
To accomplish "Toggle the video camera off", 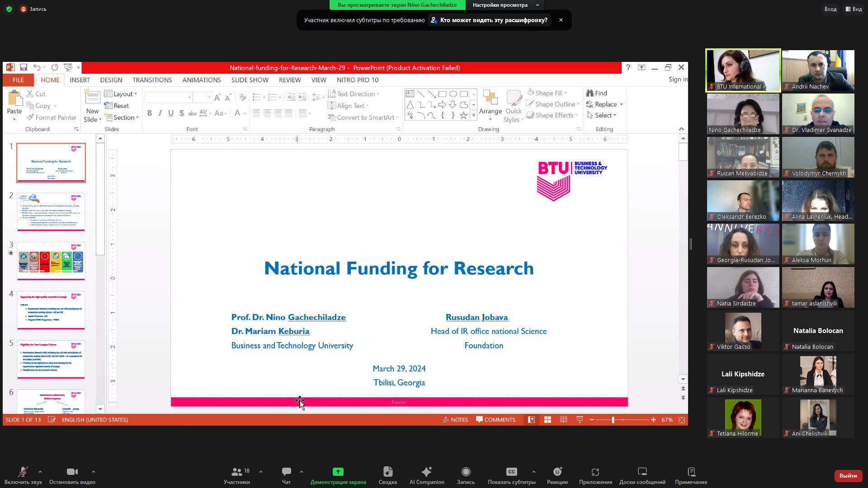I will [x=72, y=472].
